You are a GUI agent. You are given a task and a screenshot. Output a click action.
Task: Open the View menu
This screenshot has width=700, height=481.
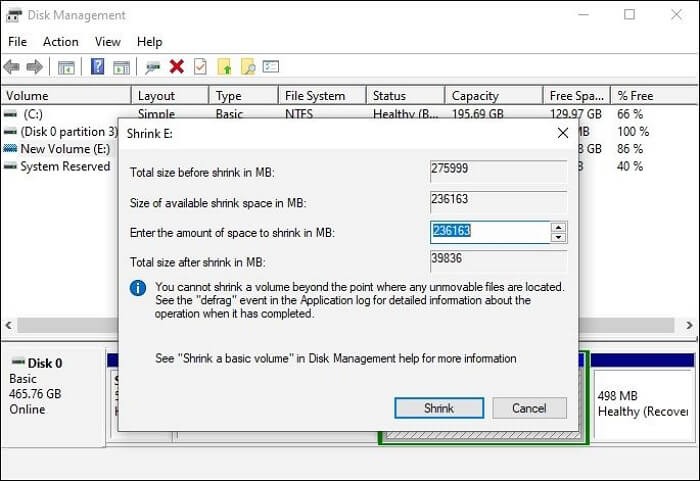[x=107, y=42]
